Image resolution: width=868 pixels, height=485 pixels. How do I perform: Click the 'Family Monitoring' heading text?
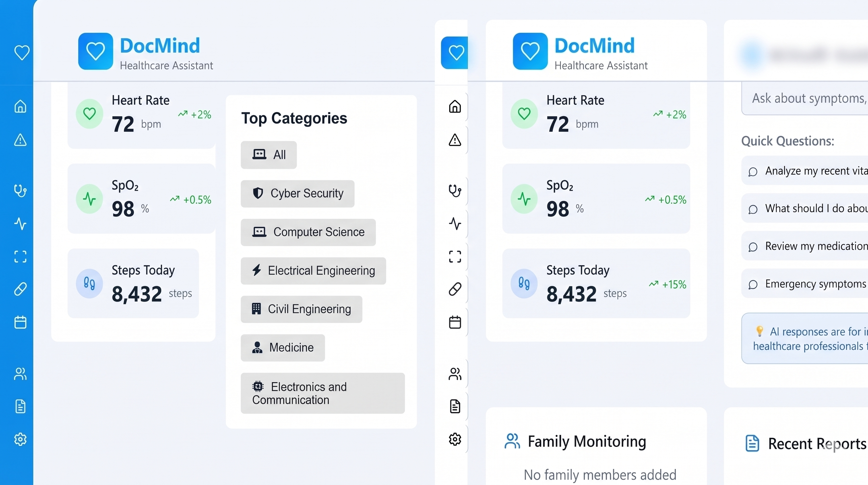click(587, 441)
